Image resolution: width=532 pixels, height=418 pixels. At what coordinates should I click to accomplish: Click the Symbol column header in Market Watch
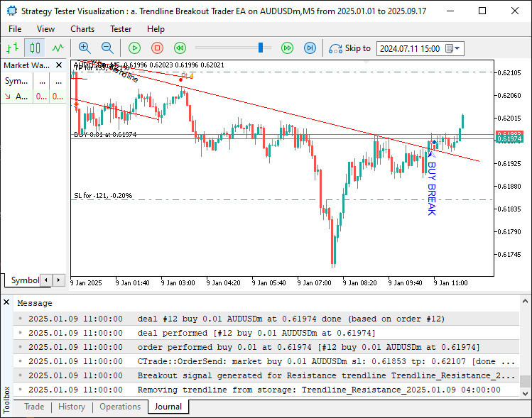click(16, 82)
